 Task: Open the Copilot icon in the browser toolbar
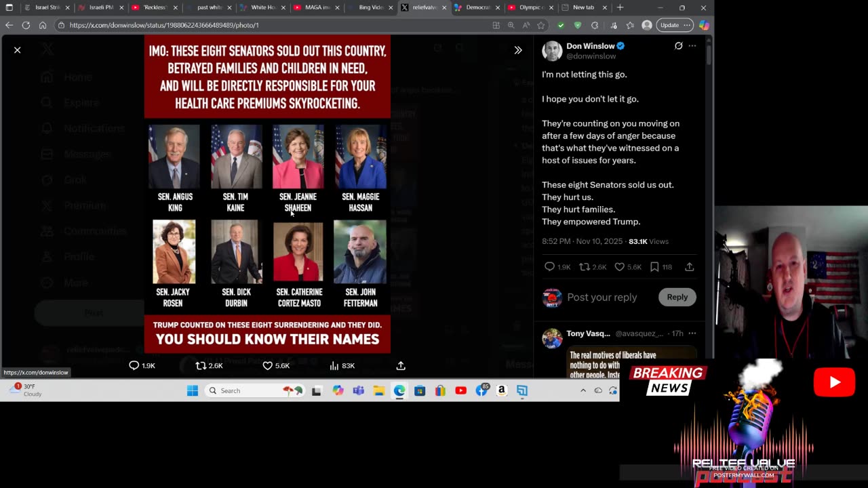pyautogui.click(x=704, y=25)
